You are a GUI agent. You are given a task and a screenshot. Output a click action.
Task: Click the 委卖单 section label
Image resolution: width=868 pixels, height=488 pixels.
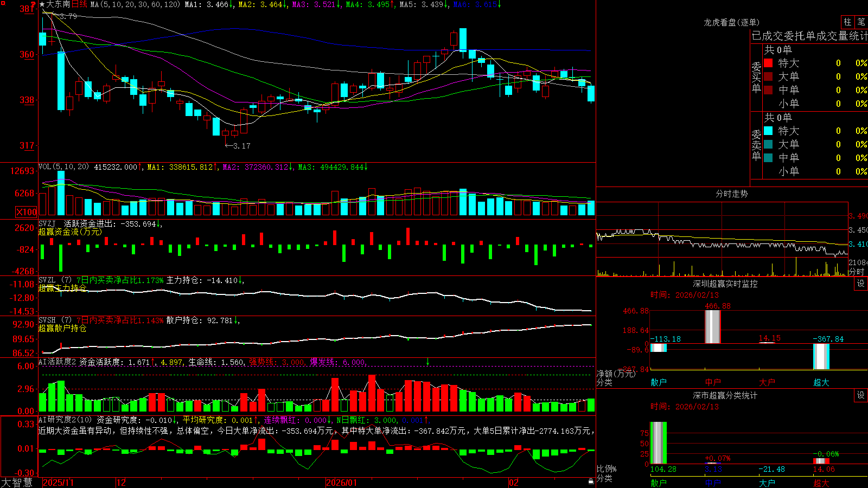click(x=756, y=145)
